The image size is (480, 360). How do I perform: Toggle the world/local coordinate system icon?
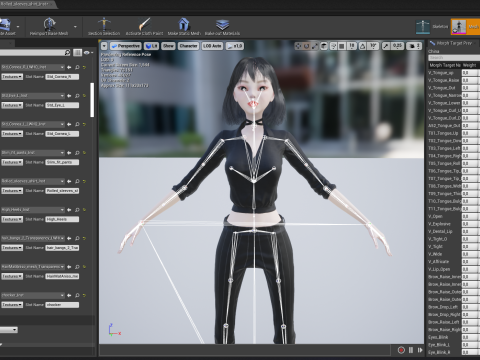tap(324, 46)
